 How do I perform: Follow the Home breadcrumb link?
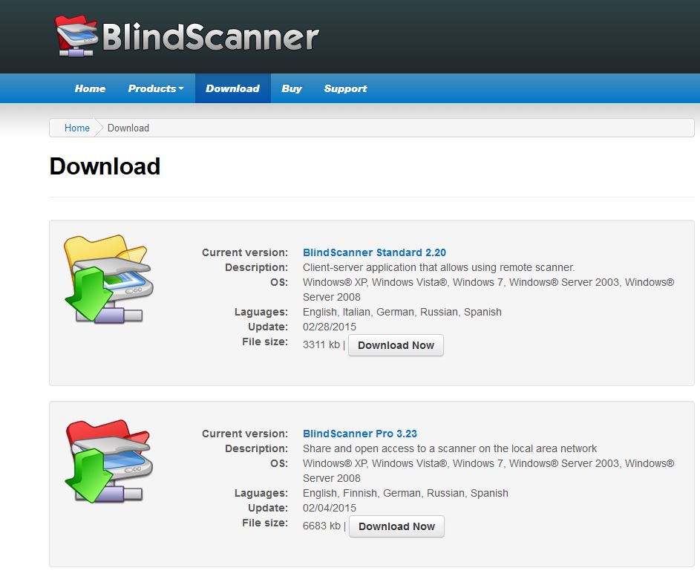click(76, 128)
